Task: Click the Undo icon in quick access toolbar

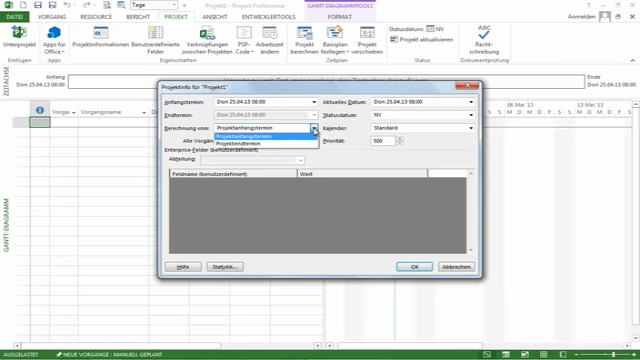Action: click(67, 5)
